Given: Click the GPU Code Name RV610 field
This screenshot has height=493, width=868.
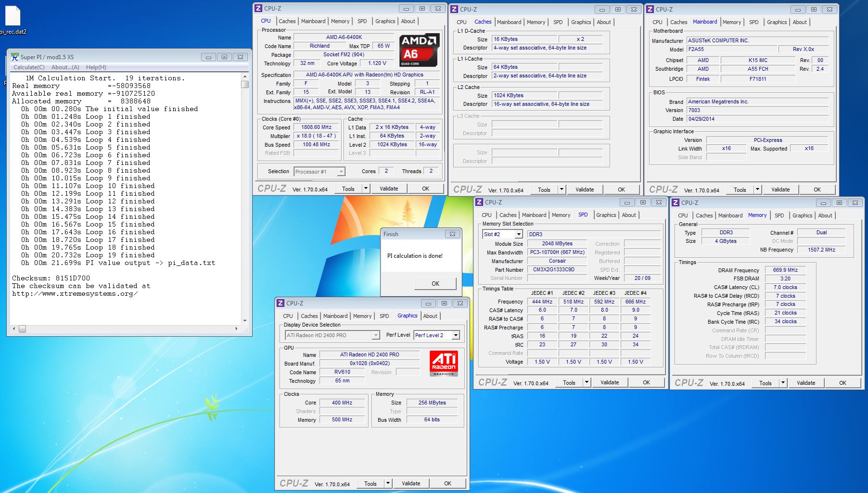Looking at the screenshot, I should (x=342, y=372).
